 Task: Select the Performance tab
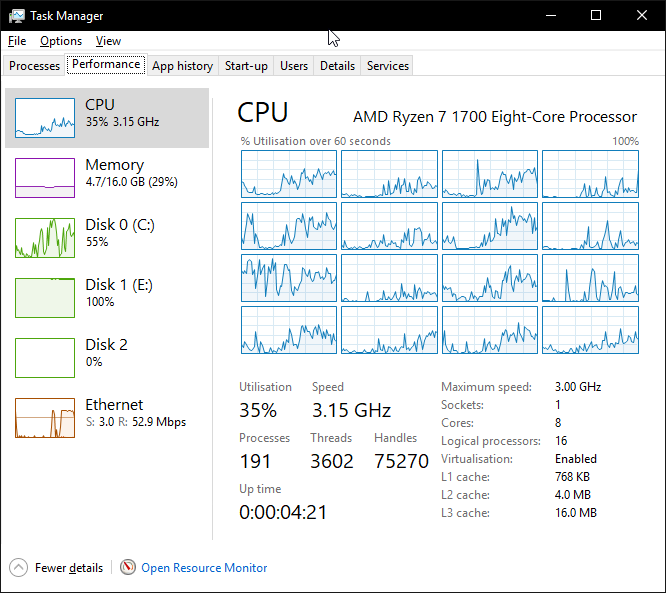point(106,64)
